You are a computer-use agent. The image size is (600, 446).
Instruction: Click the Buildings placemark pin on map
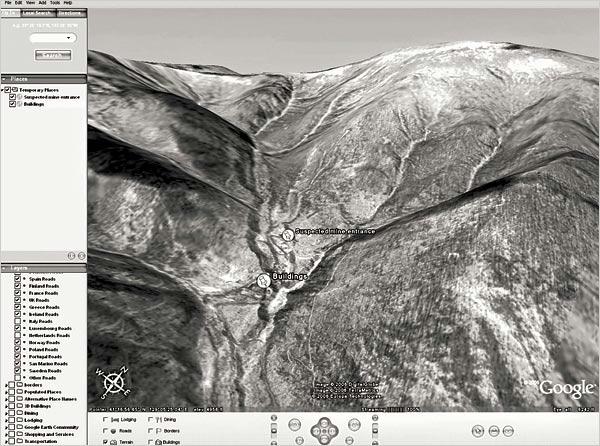point(264,281)
